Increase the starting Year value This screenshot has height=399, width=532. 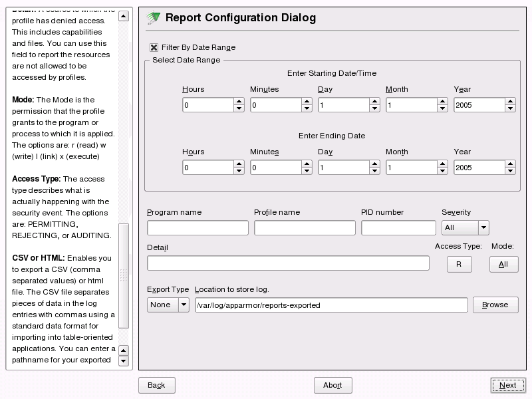509,101
